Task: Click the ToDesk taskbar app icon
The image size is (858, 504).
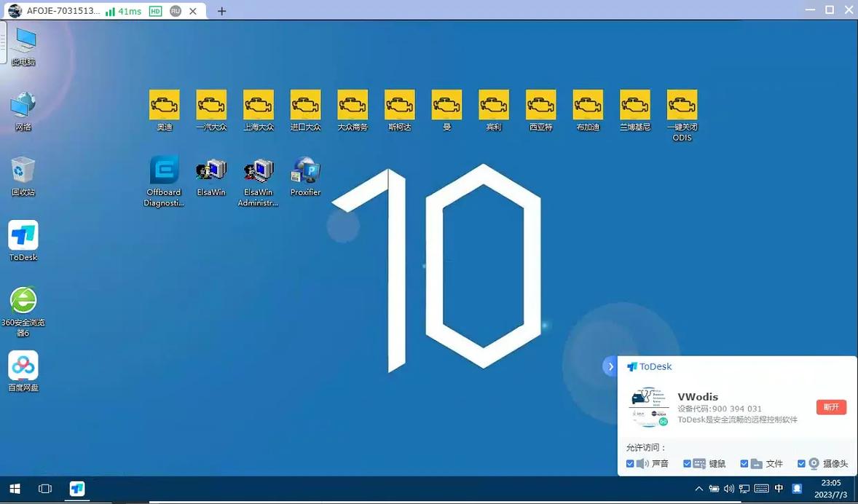Action: pyautogui.click(x=76, y=489)
